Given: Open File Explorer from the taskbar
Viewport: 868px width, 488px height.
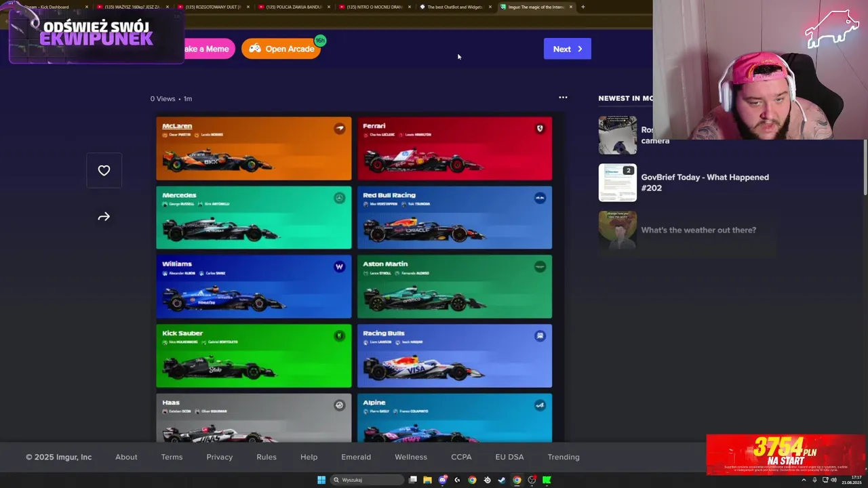Looking at the screenshot, I should 427,480.
